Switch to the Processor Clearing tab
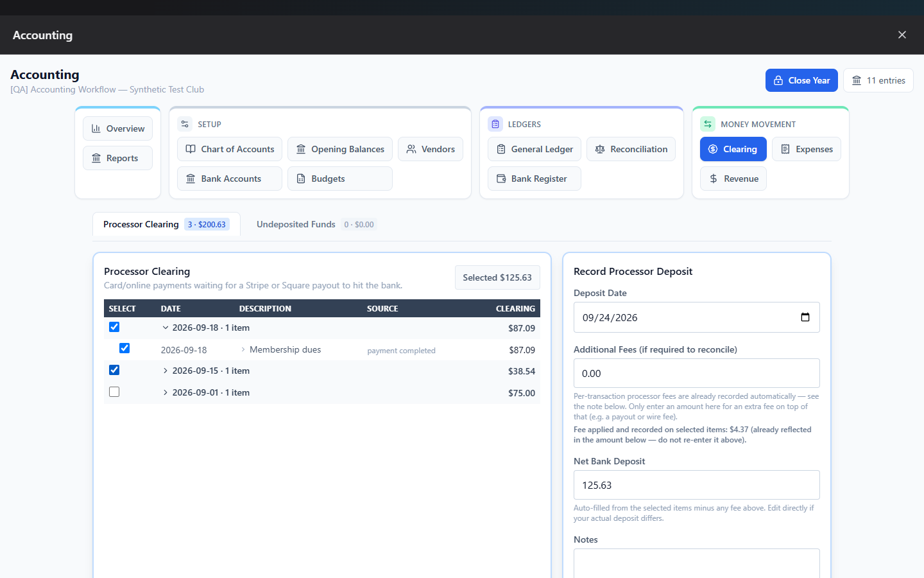The width and height of the screenshot is (924, 578). click(166, 224)
